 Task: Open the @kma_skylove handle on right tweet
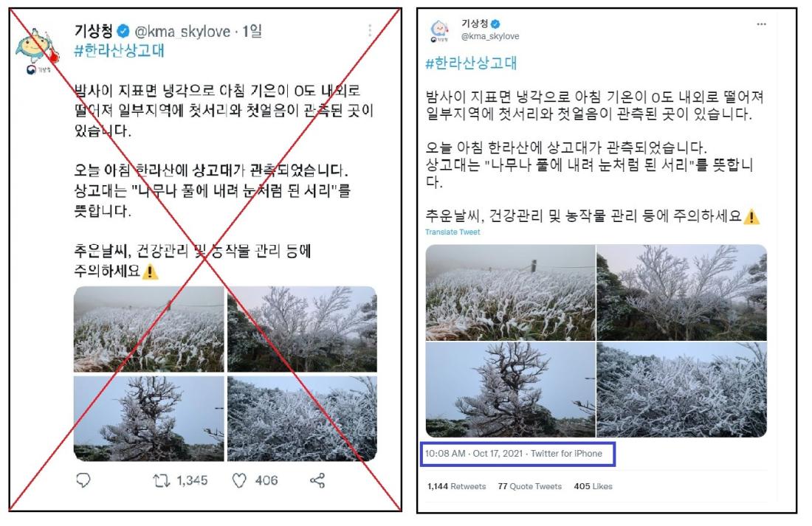pos(490,36)
